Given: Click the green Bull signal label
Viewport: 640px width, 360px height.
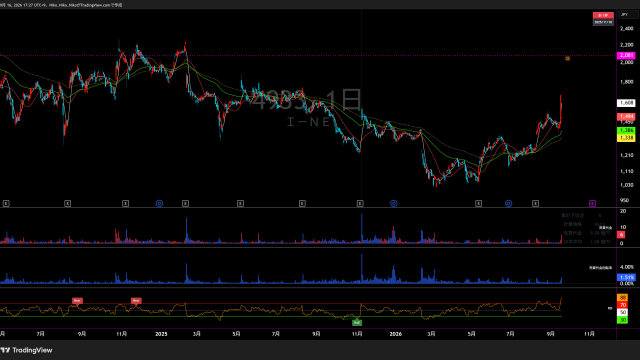Looking at the screenshot, I should click(x=357, y=322).
